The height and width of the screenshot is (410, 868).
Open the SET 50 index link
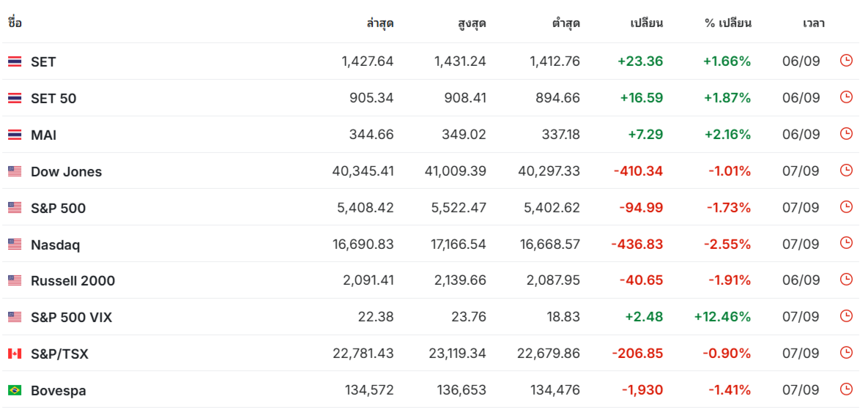coord(53,99)
